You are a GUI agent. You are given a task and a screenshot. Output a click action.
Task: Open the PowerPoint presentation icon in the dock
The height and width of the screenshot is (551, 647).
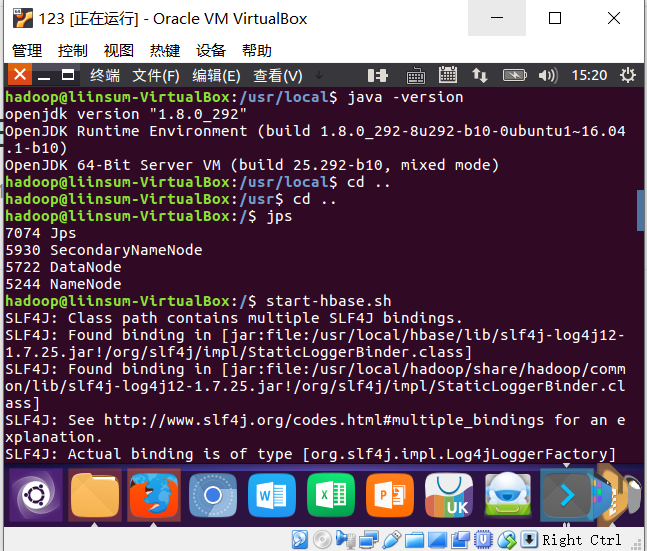390,495
